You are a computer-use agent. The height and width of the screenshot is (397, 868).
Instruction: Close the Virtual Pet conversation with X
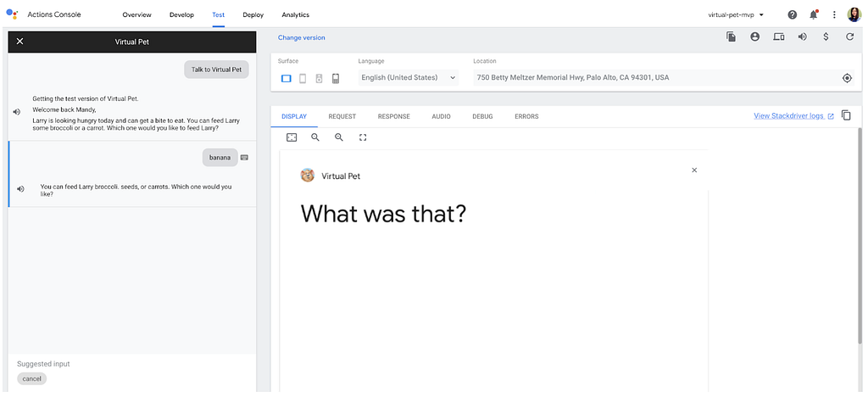click(x=20, y=42)
